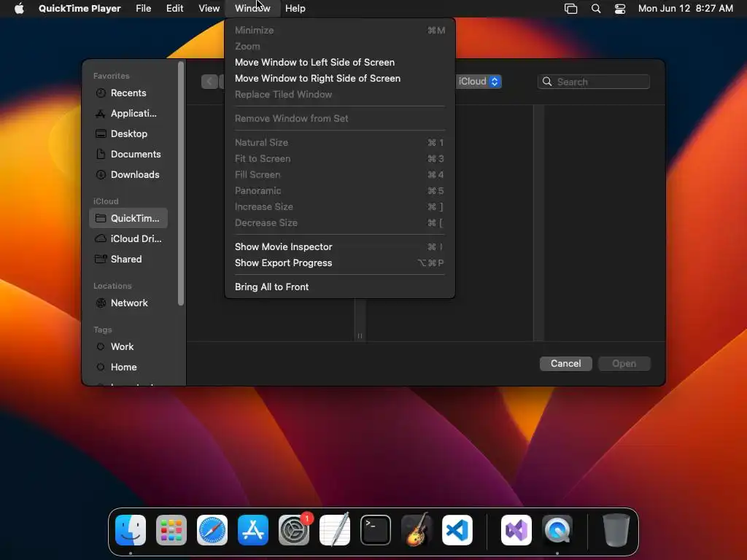
Task: Open Visual Studio Code from the Dock
Action: coord(457,530)
